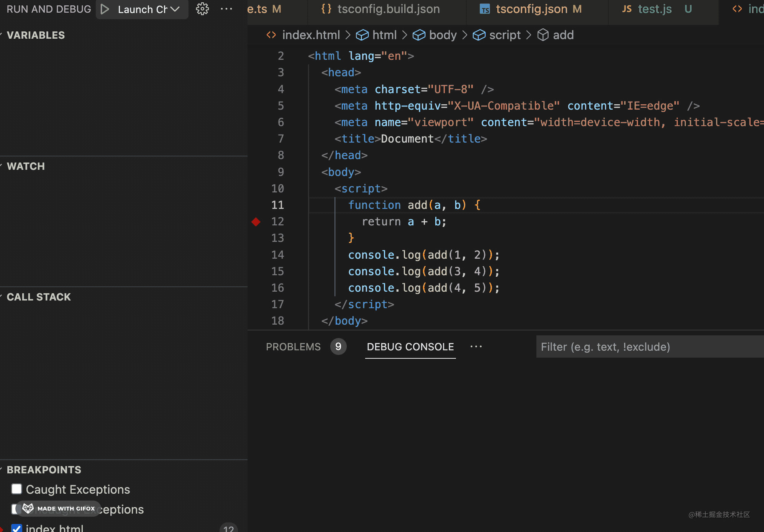
Task: Toggle Uncaught Exceptions checkbox
Action: click(15, 509)
